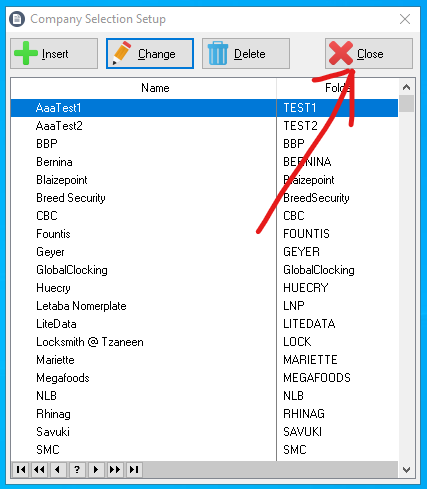The image size is (427, 489).
Task: Click the Delete button
Action: pos(246,54)
